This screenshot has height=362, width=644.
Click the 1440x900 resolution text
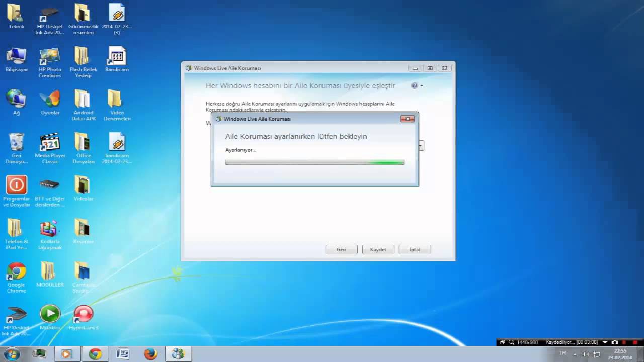click(527, 342)
